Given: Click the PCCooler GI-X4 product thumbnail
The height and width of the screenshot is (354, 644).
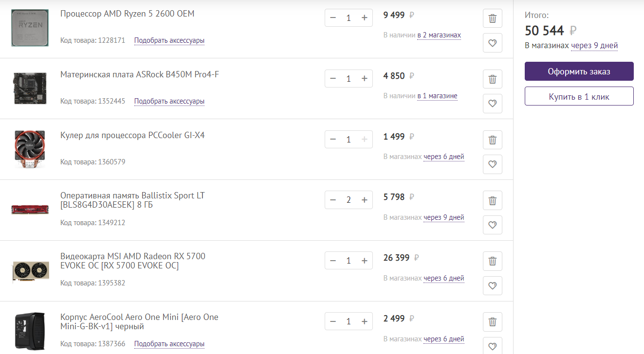Looking at the screenshot, I should click(x=30, y=149).
